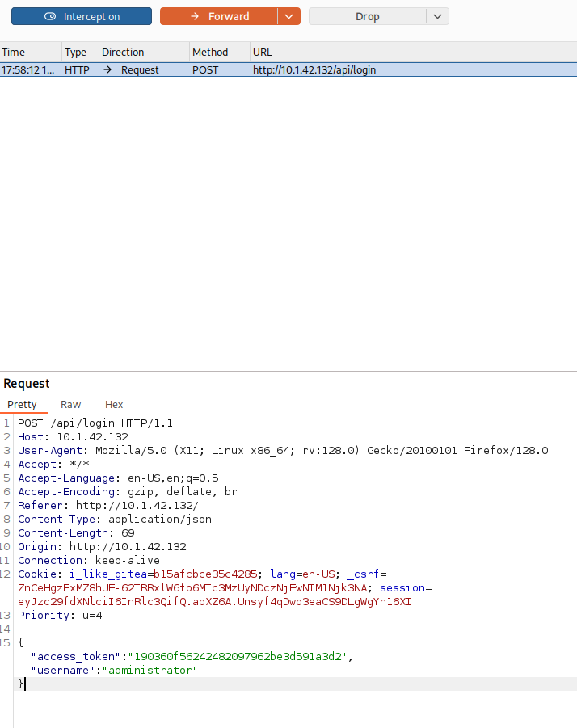Open the Drop options chevron
This screenshot has width=577, height=728.
point(437,16)
